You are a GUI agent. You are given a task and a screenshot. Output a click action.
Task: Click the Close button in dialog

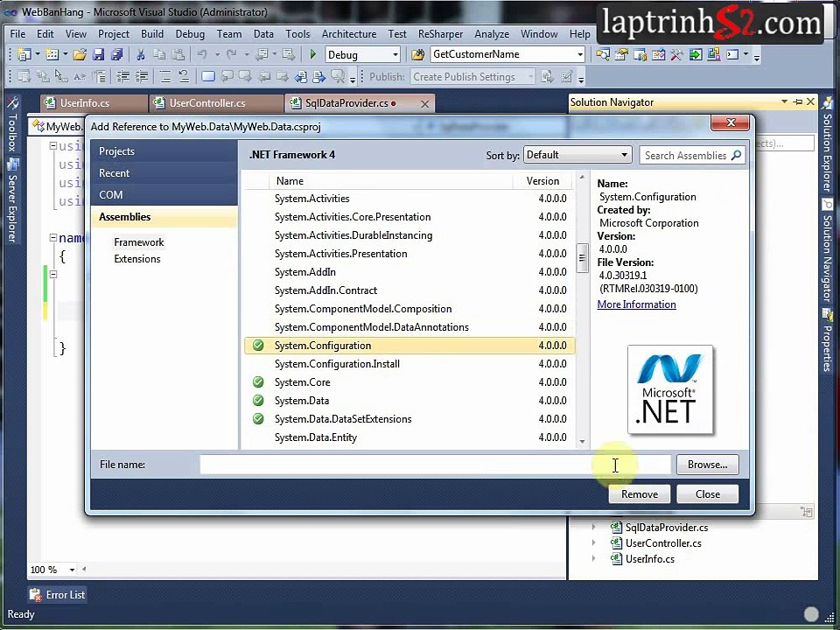click(x=707, y=493)
